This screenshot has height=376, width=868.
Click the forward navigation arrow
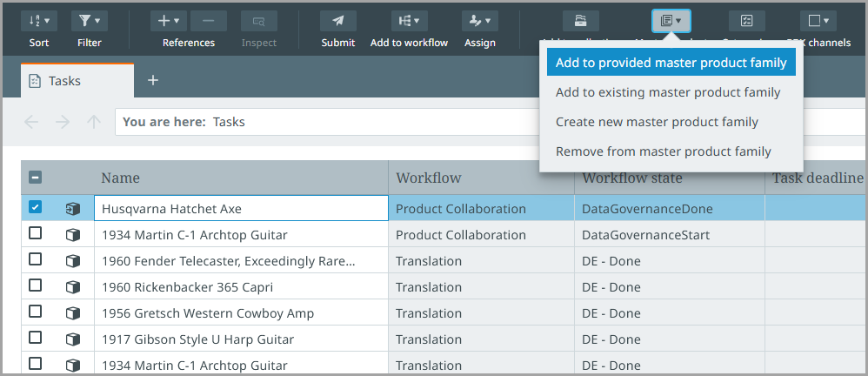click(x=63, y=122)
